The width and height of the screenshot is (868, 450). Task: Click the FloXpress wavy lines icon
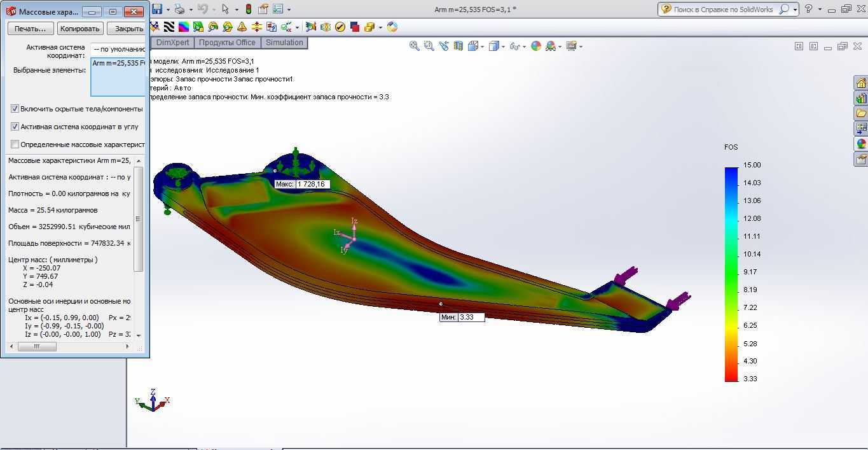(325, 27)
